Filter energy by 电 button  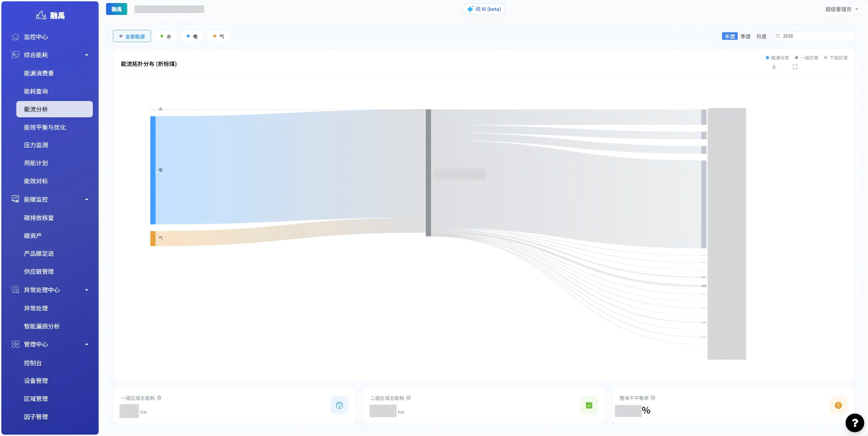(192, 36)
